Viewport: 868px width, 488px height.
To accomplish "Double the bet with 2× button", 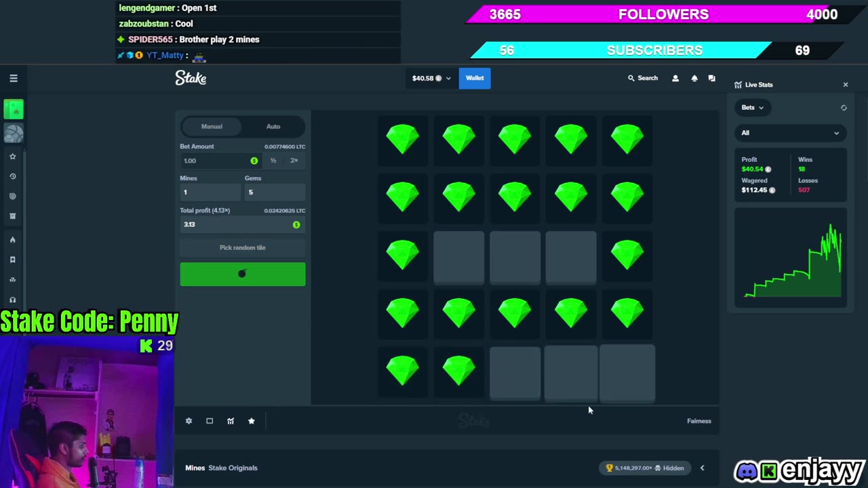I will [x=294, y=161].
